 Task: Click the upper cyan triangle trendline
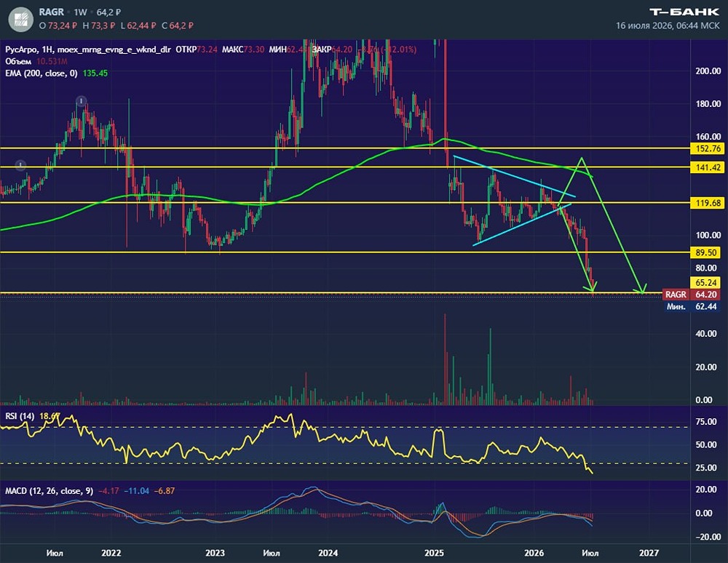(x=515, y=176)
